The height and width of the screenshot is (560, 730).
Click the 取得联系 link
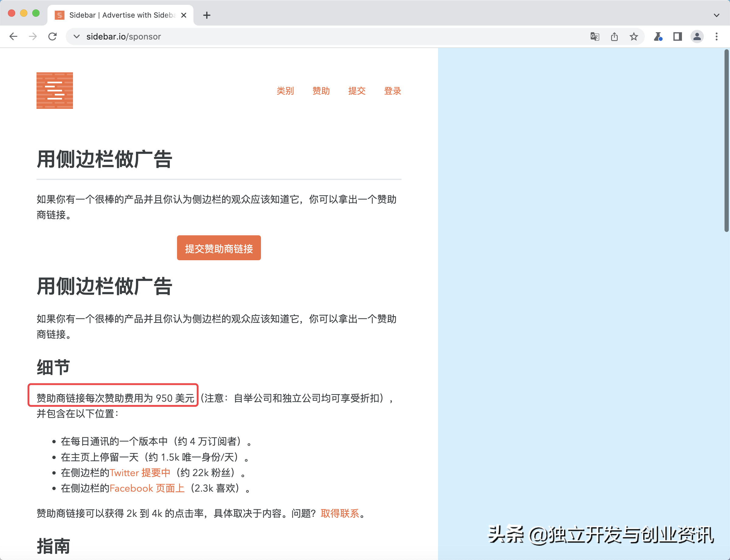coord(340,513)
